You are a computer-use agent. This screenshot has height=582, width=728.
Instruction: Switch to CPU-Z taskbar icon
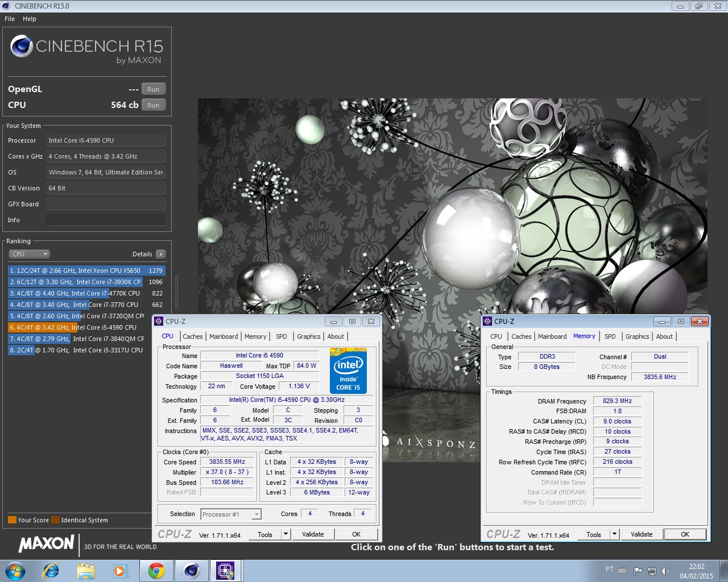tap(226, 571)
